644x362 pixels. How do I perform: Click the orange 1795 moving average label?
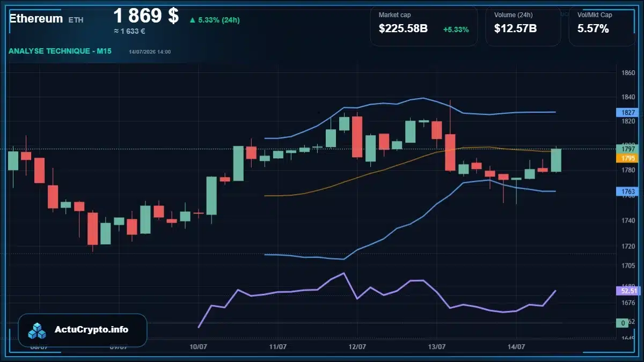click(627, 158)
